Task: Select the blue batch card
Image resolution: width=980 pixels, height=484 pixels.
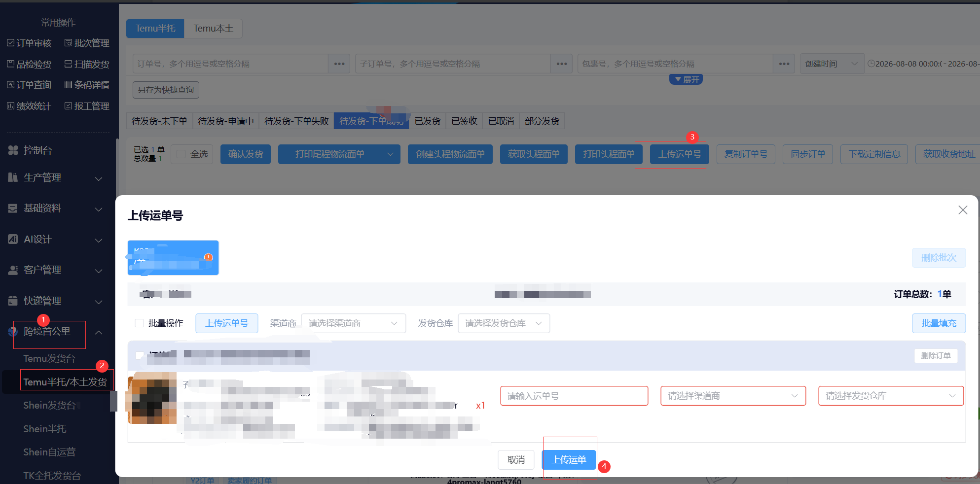Action: click(173, 258)
